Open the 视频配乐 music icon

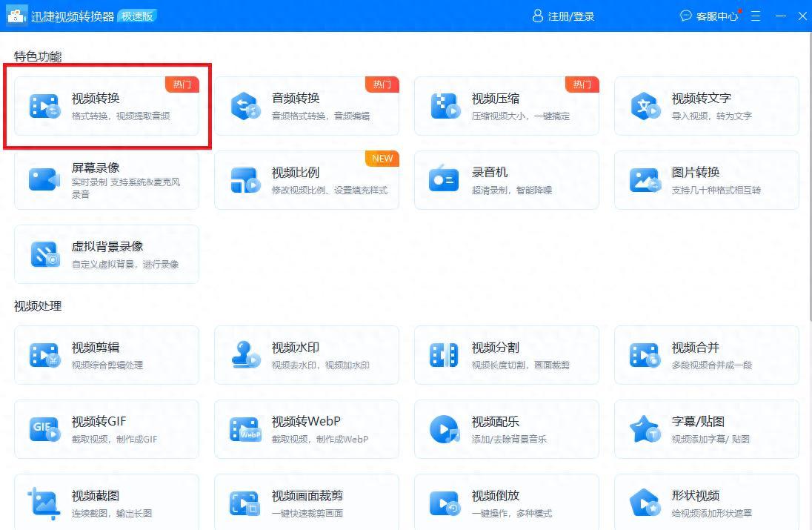point(445,429)
